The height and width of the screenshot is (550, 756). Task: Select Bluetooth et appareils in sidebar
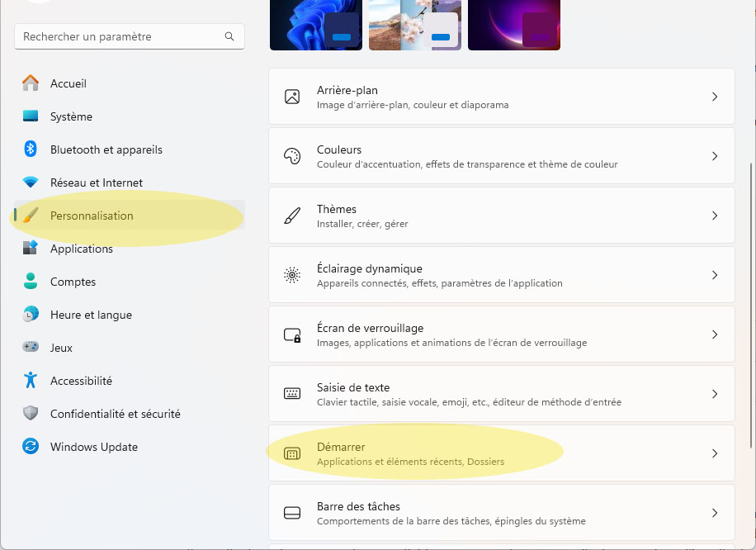click(x=106, y=149)
